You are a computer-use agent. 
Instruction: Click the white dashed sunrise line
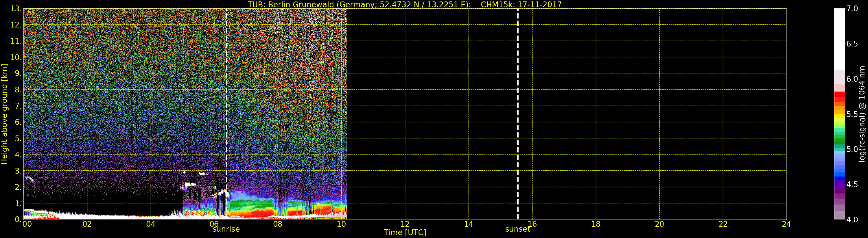(x=226, y=101)
